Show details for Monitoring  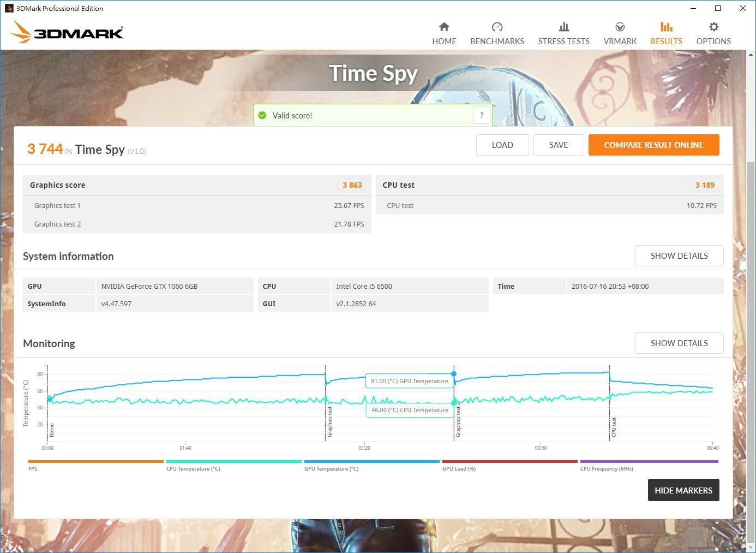pos(679,343)
